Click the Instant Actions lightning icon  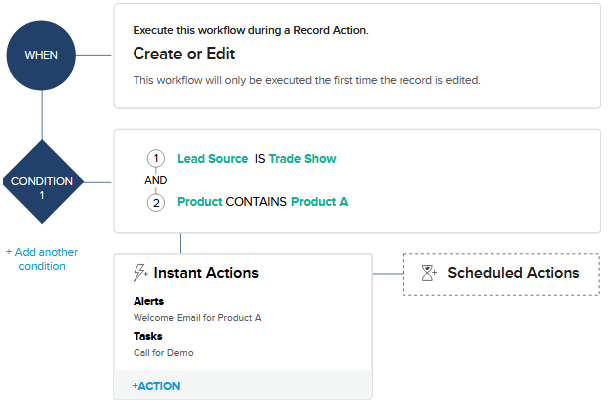(140, 273)
